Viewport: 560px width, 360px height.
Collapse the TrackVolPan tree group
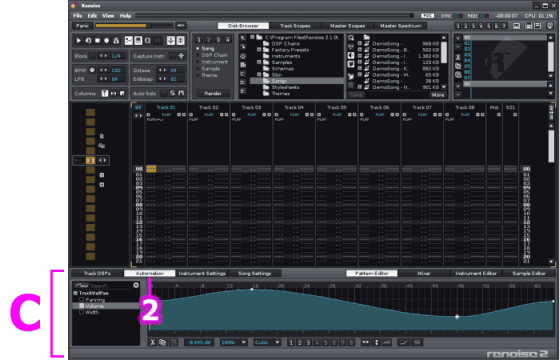click(x=76, y=293)
